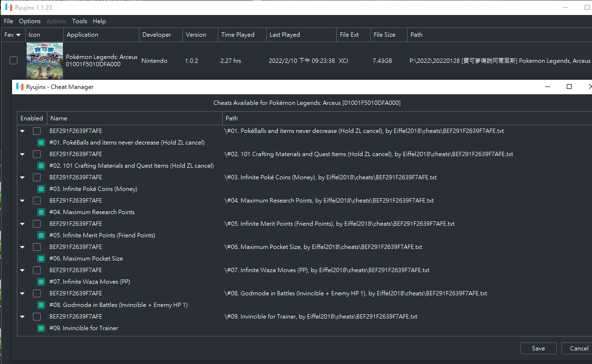Viewport: 592px width, 364px height.
Task: Click Cancel in Cheat Manager
Action: tap(577, 348)
